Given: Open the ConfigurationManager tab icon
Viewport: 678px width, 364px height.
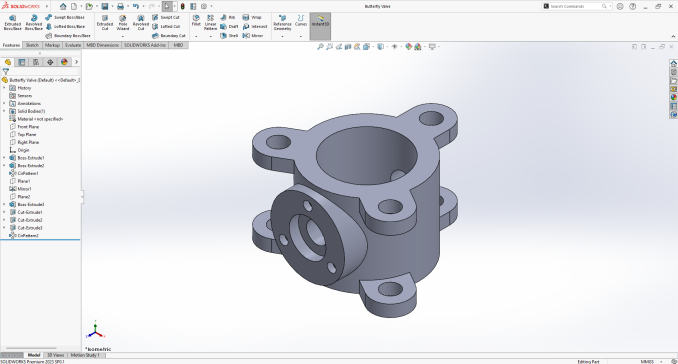Looking at the screenshot, I should coord(36,62).
